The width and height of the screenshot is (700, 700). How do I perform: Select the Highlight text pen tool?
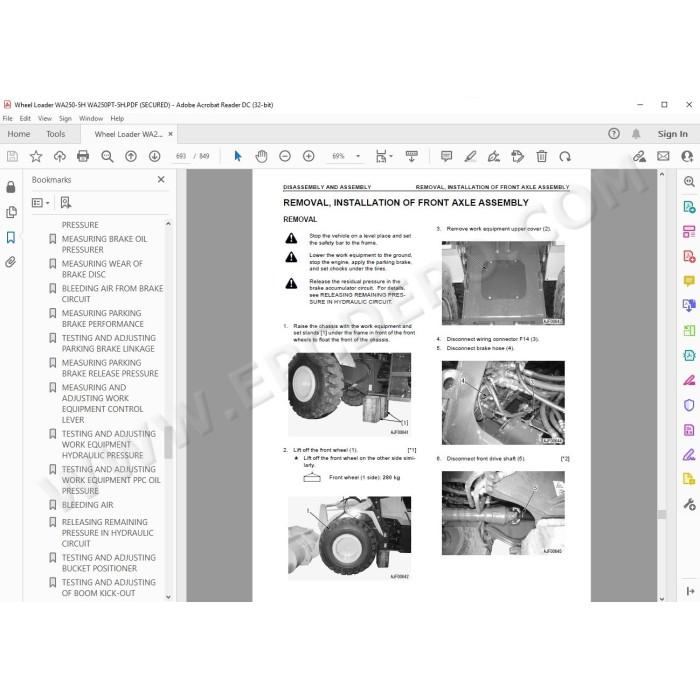tap(470, 156)
